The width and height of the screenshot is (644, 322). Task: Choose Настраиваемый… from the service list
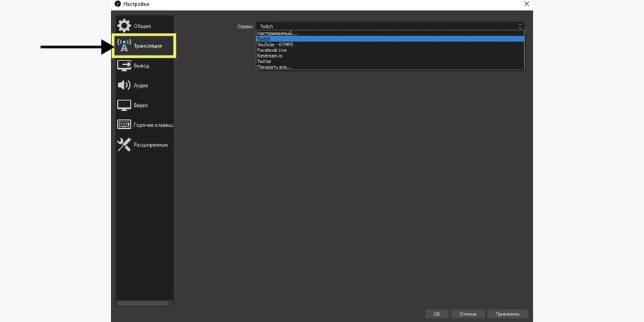tap(390, 33)
